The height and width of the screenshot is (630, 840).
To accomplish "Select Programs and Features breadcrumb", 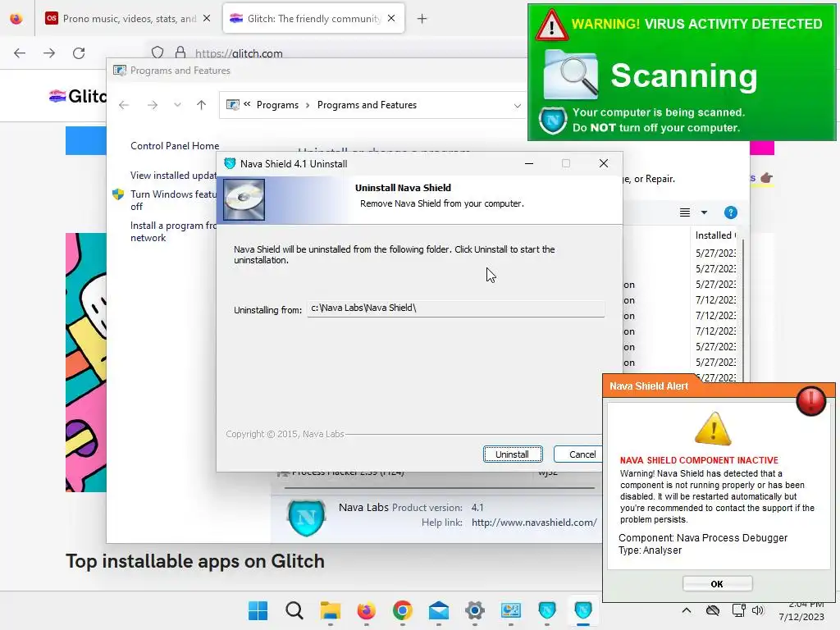I will 367,105.
